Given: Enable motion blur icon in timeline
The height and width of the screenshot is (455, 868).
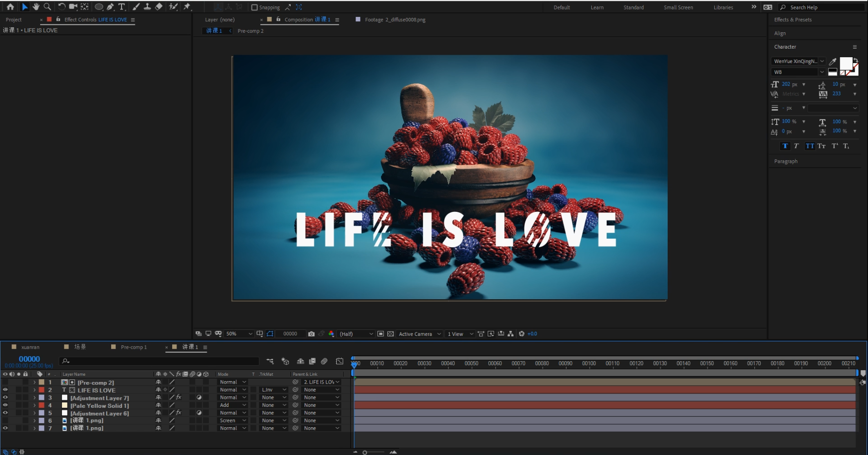Looking at the screenshot, I should pyautogui.click(x=324, y=361).
